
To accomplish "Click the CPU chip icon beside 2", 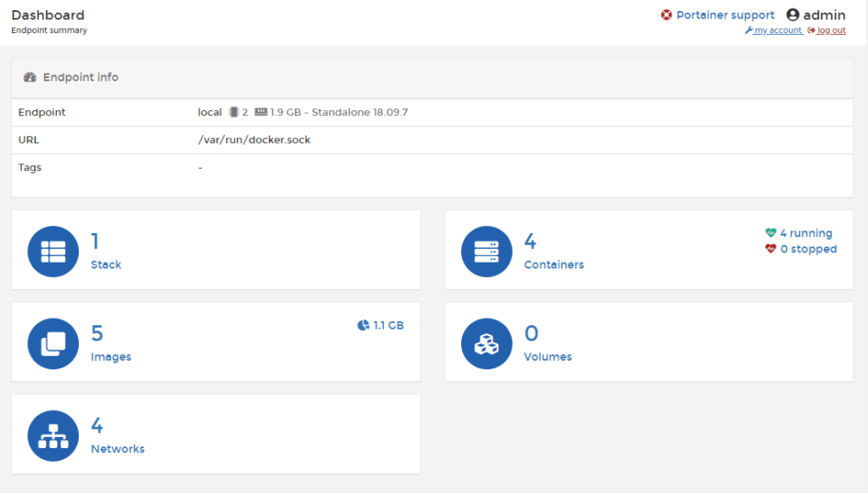I will (x=234, y=113).
